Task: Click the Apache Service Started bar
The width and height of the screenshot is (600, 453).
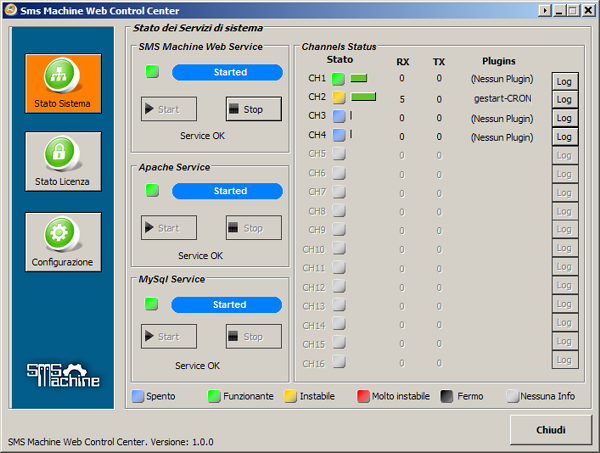Action: click(228, 191)
